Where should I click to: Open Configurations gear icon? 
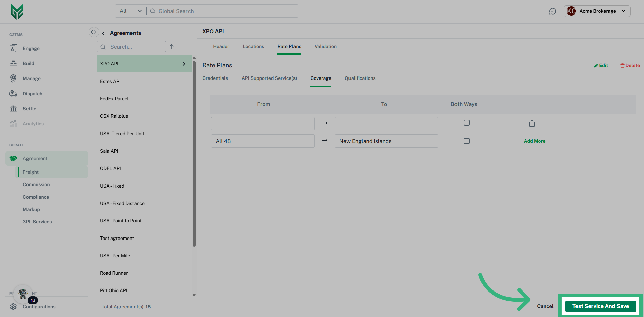click(x=13, y=307)
